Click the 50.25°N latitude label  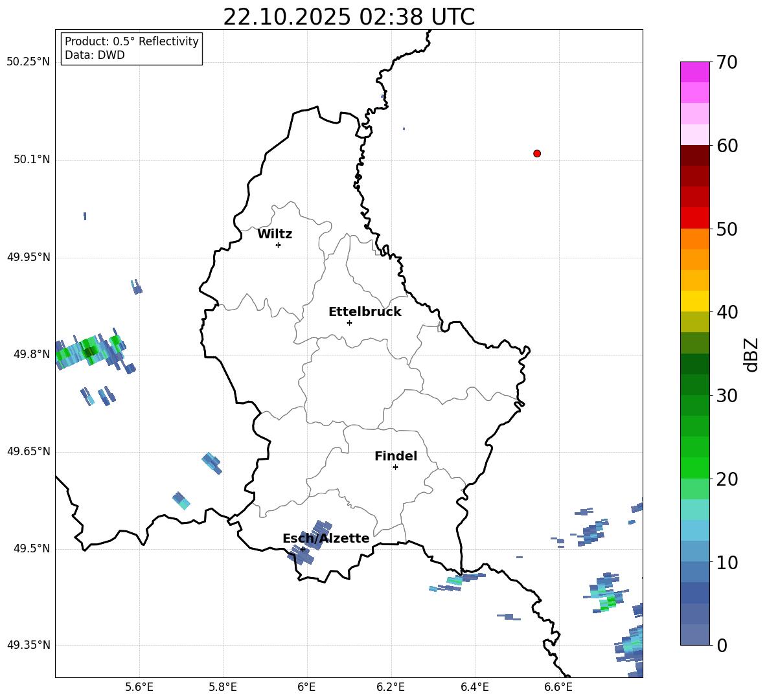(28, 62)
